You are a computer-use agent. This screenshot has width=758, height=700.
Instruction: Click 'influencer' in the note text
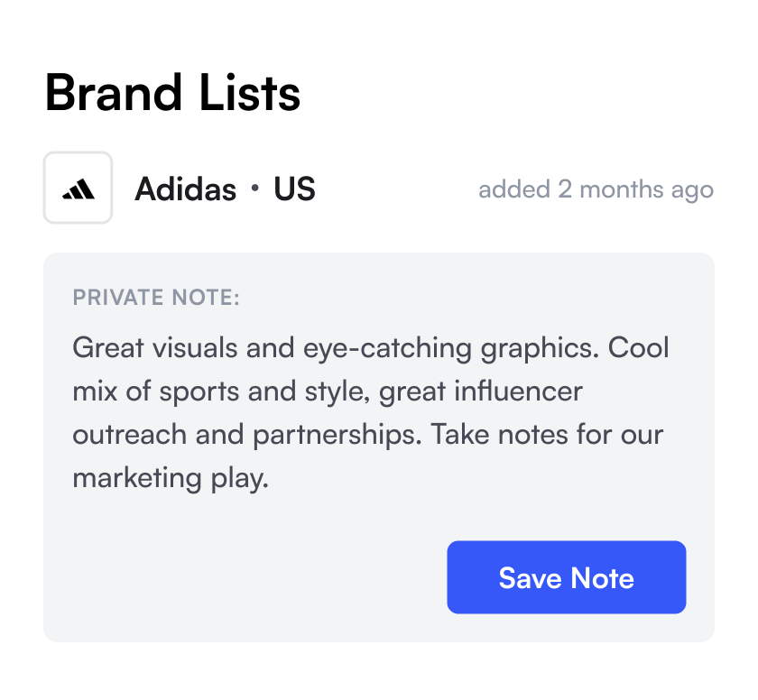coord(518,391)
